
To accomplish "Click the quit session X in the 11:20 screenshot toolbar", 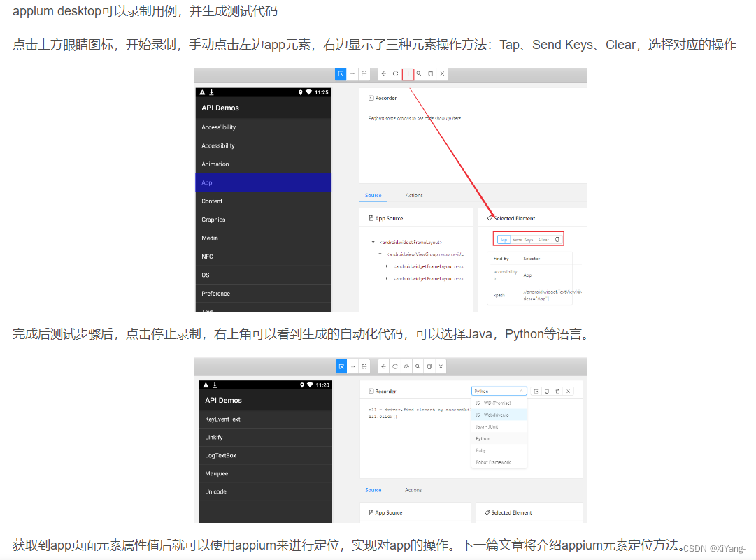I will [441, 367].
